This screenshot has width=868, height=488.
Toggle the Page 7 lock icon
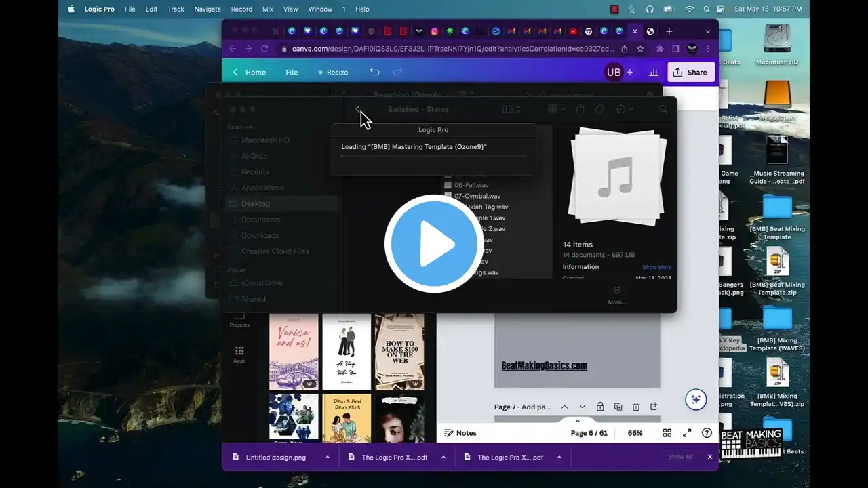600,407
